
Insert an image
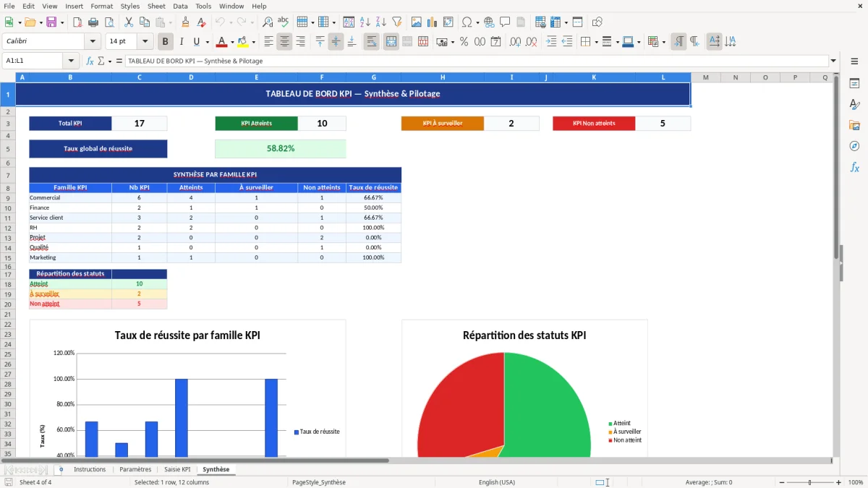click(416, 22)
